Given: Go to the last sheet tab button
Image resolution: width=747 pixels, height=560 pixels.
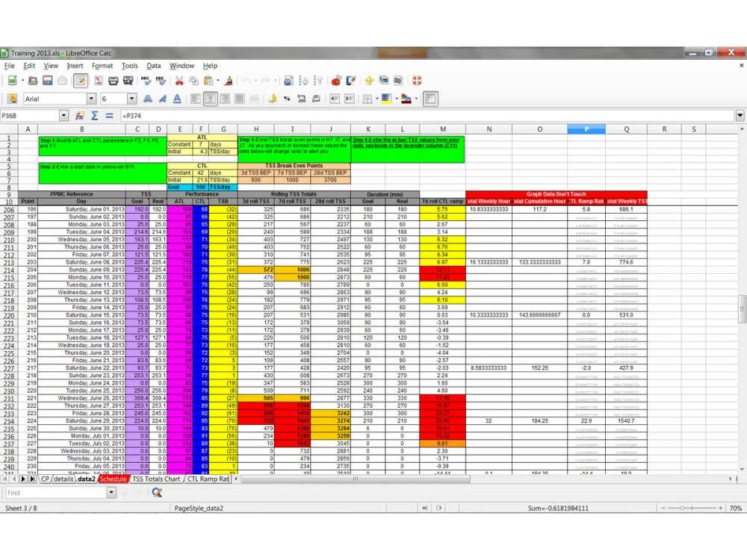Looking at the screenshot, I should 32,479.
